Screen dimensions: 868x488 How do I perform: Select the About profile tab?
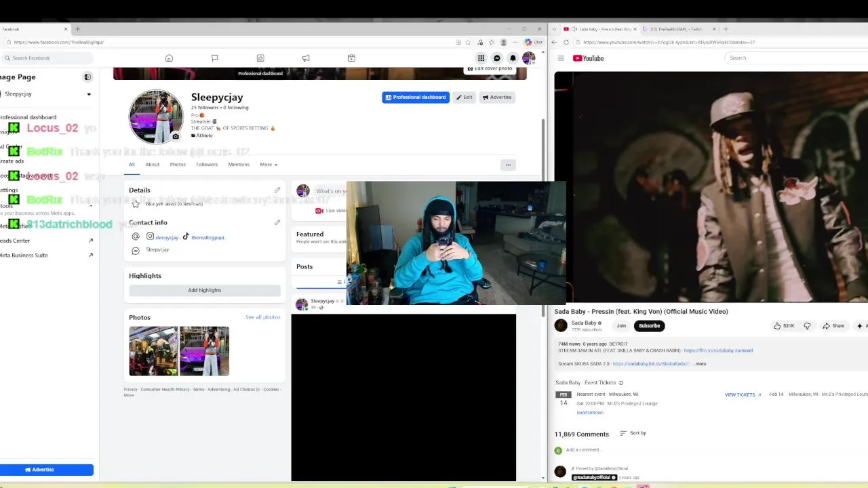(153, 165)
